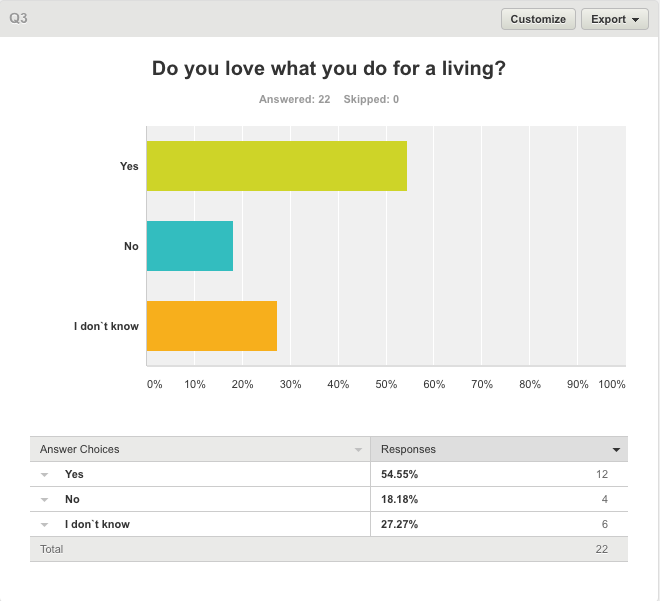Viewport: 660px width, 601px height.
Task: Click the Total row in table
Action: 52,549
